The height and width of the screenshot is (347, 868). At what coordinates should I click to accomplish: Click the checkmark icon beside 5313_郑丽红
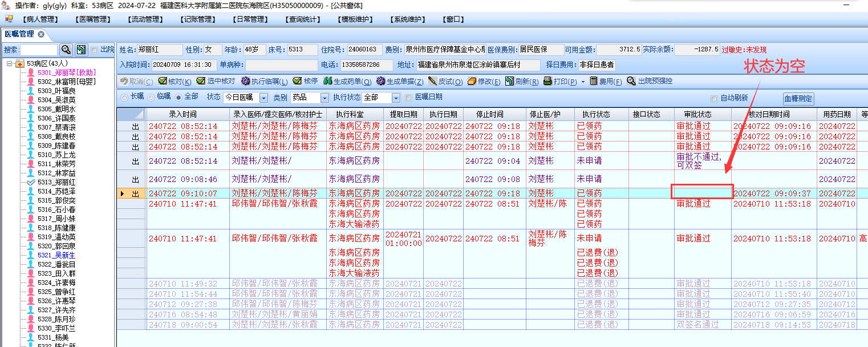click(x=31, y=182)
